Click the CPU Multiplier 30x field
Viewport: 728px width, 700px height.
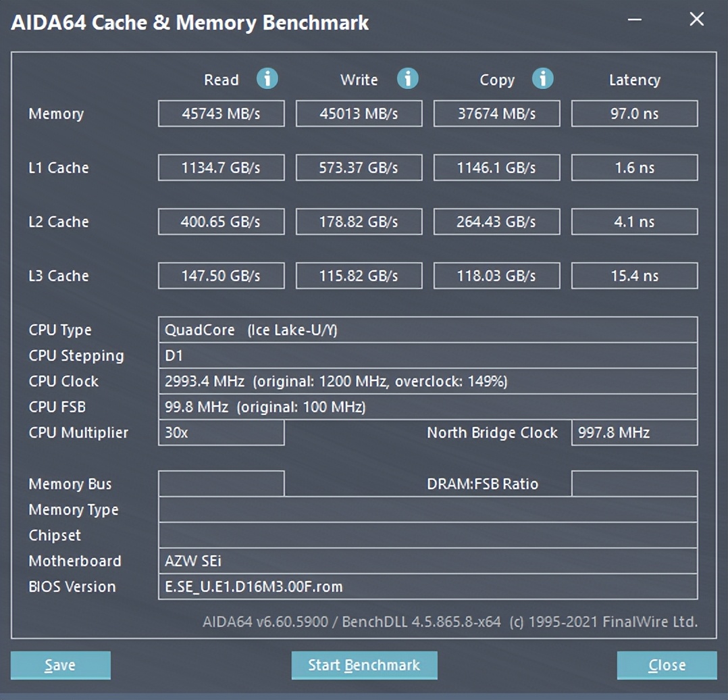click(221, 433)
